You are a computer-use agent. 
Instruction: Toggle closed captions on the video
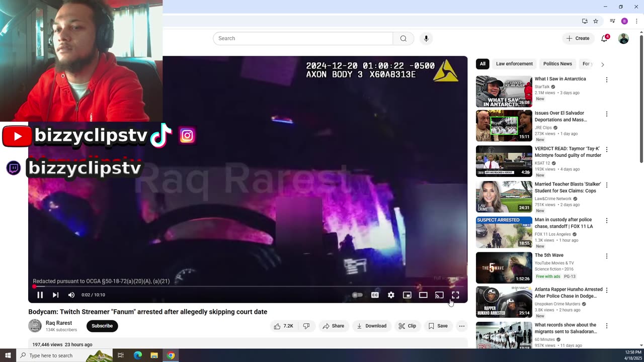375,295
